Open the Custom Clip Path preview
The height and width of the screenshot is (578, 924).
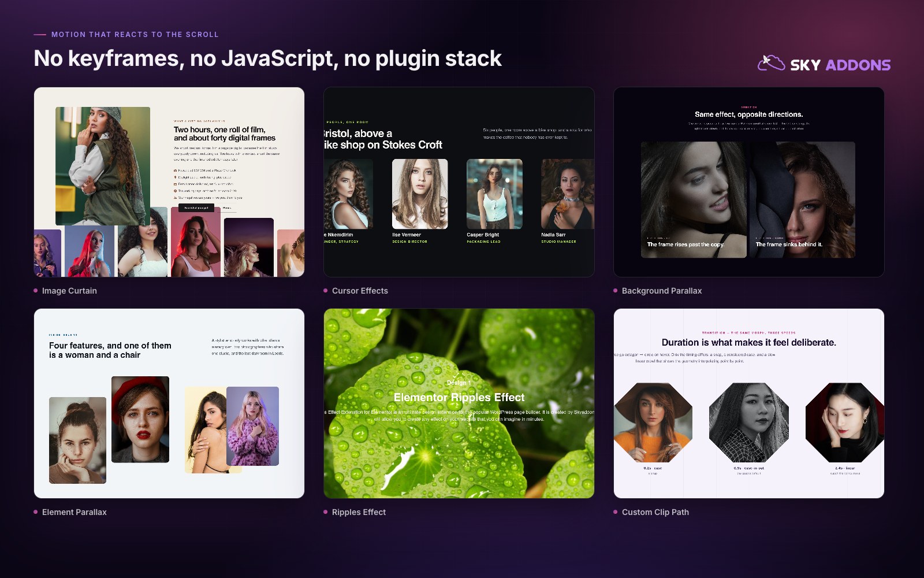point(749,403)
